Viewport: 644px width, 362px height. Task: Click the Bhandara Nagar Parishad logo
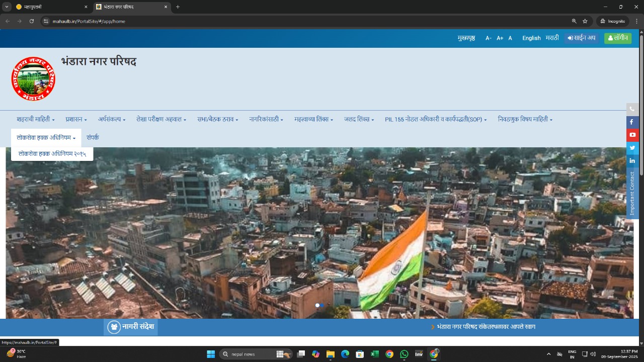pyautogui.click(x=33, y=79)
